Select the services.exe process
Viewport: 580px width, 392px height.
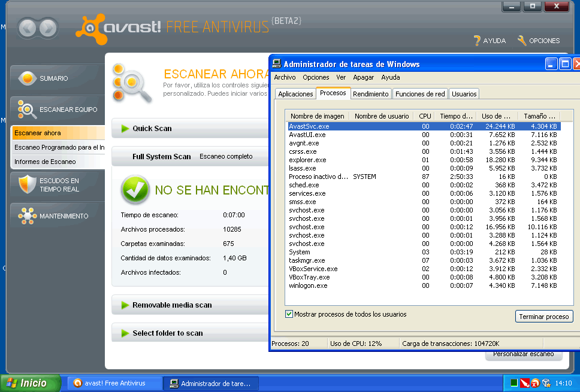pos(424,193)
